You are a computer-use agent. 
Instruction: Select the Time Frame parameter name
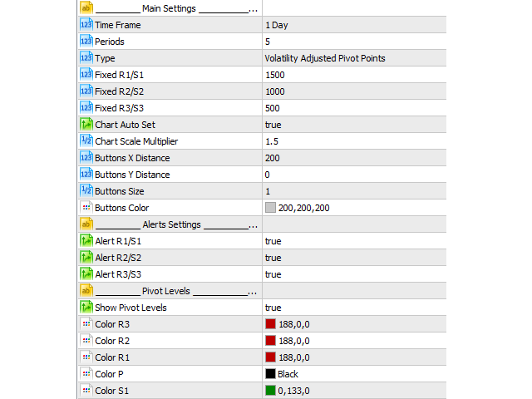118,25
